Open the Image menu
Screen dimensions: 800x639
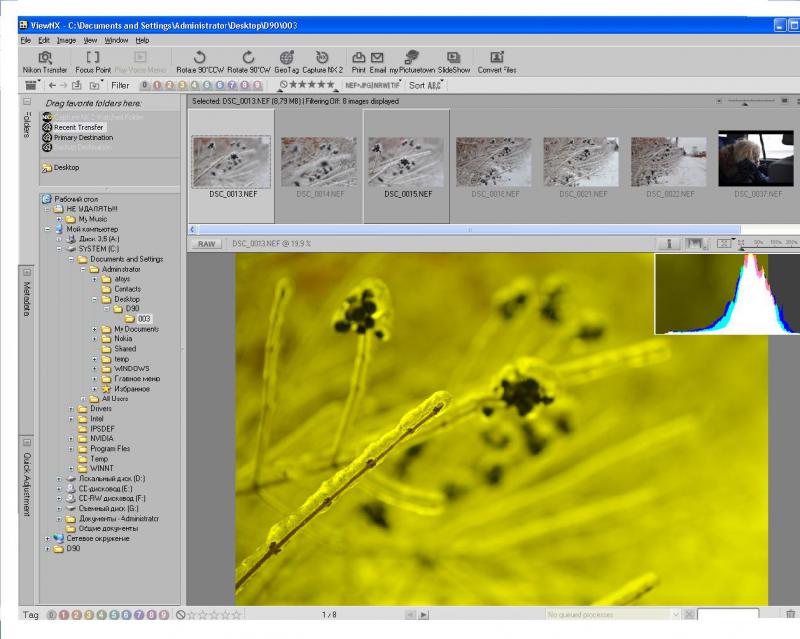point(66,40)
